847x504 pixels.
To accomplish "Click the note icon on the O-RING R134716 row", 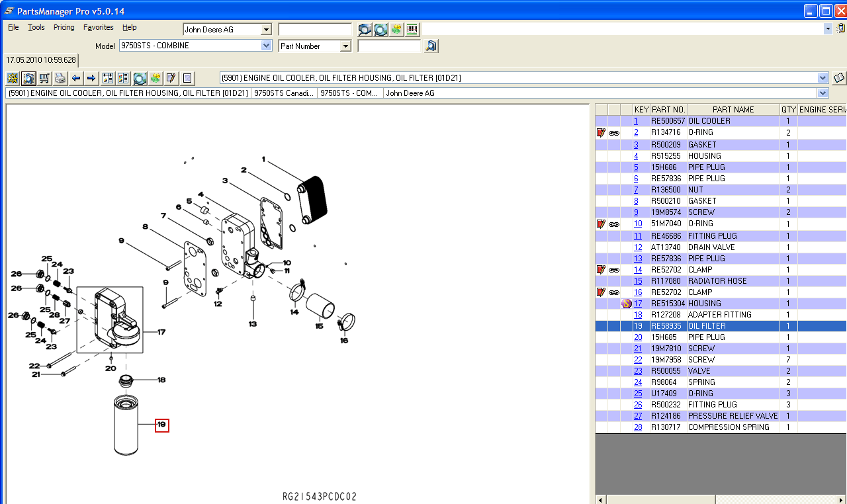I will (x=601, y=133).
